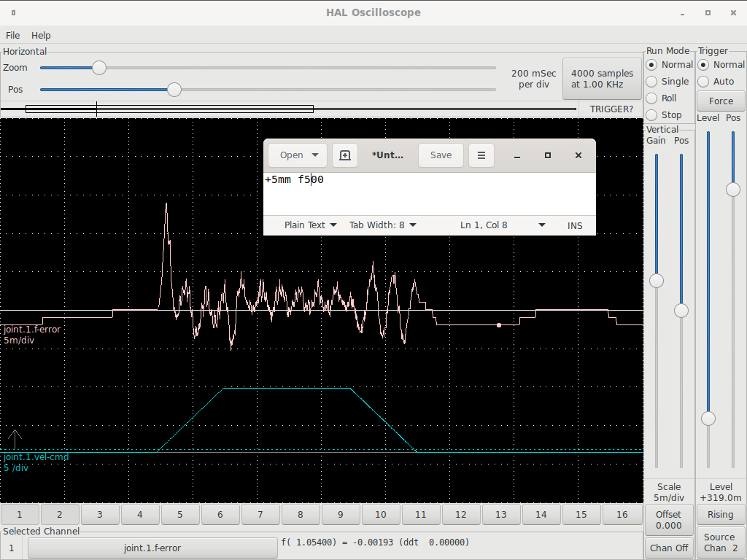Minimize the HAL Oscilloscope window
Image resolution: width=747 pixels, height=560 pixels.
[x=682, y=13]
